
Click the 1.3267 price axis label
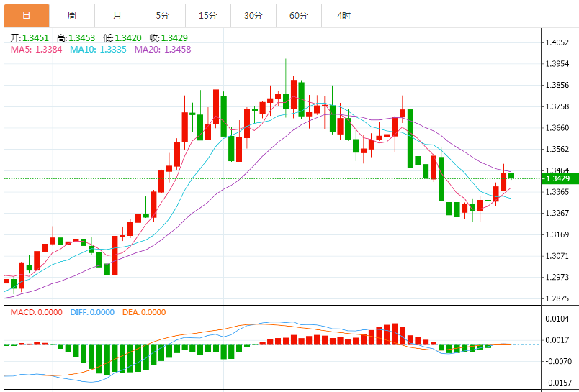tap(557, 213)
